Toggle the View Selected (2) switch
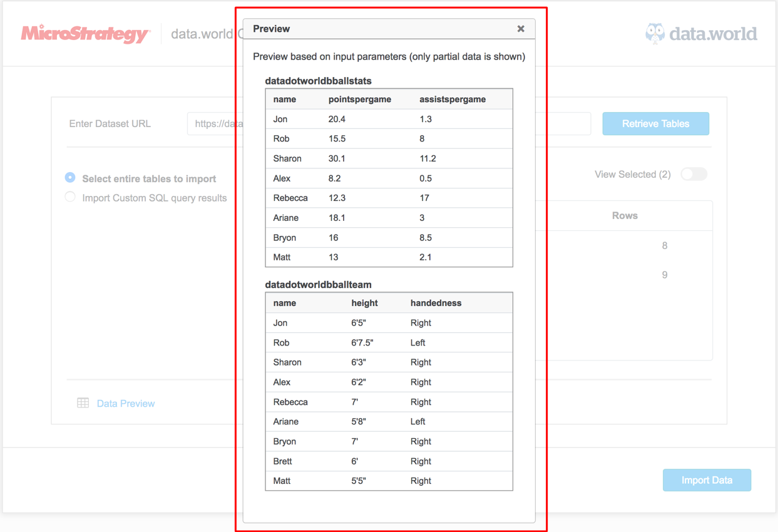The width and height of the screenshot is (778, 532). point(694,174)
